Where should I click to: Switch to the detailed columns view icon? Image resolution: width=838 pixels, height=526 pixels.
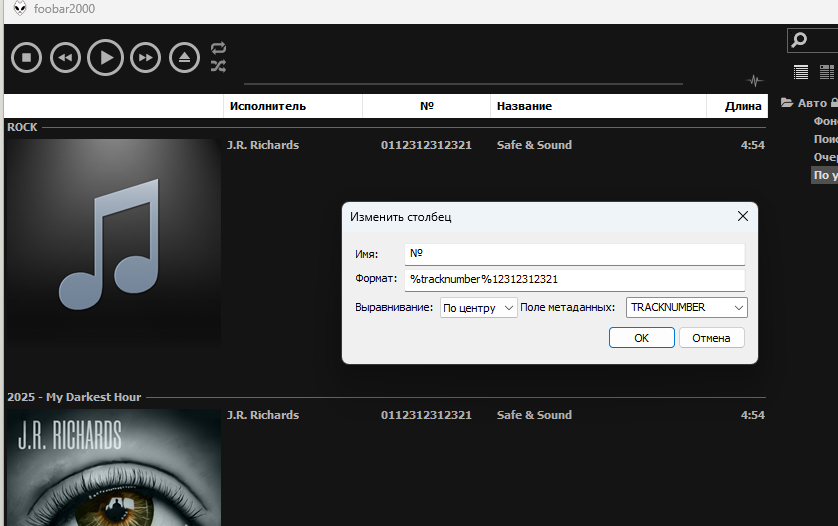point(826,72)
